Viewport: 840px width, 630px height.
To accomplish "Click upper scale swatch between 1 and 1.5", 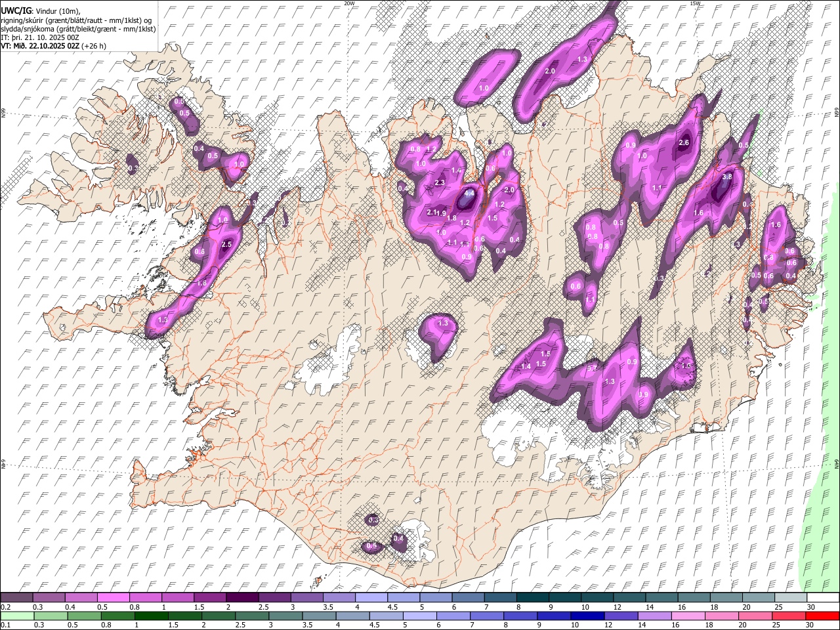I will (177, 597).
